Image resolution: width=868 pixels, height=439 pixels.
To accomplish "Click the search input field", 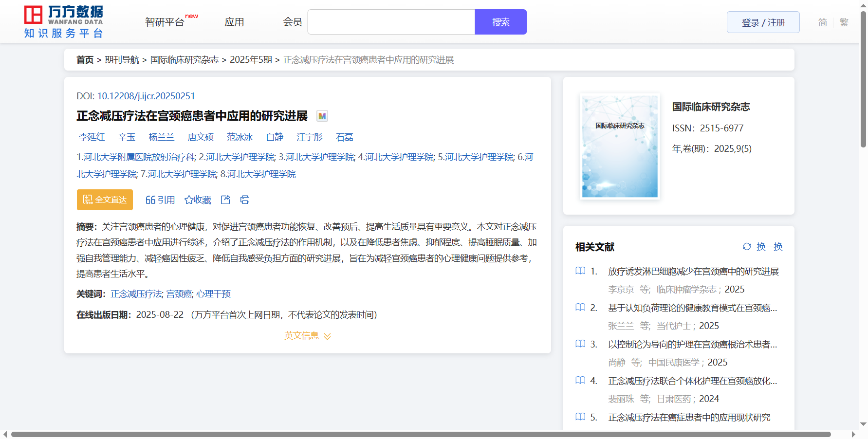I will coord(391,22).
